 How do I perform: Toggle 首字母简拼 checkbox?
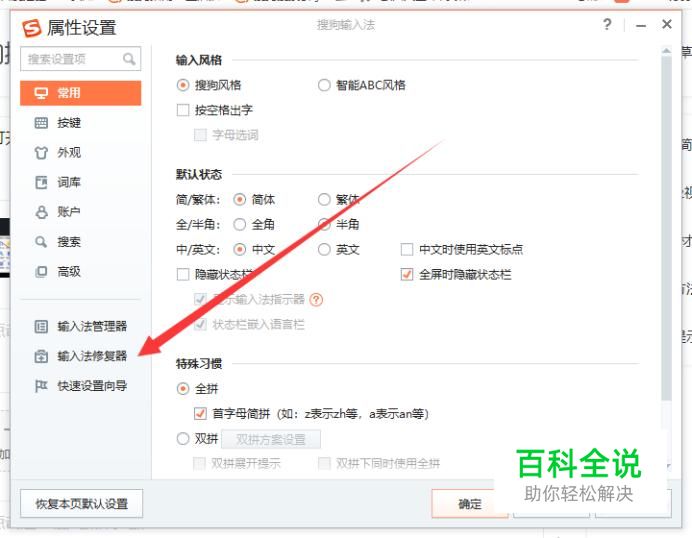200,414
